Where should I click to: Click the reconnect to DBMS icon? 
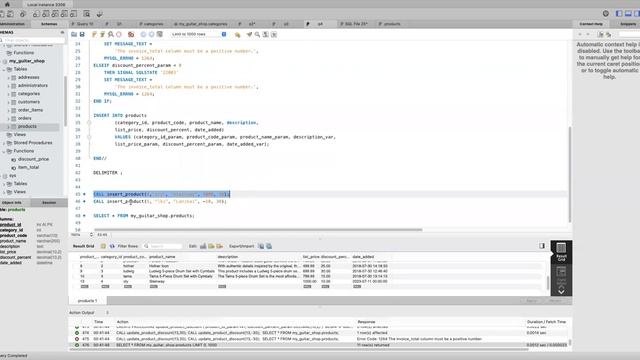coord(99,14)
